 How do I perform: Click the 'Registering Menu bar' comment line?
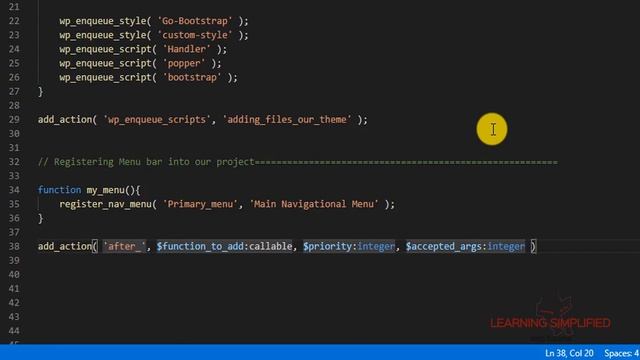[x=298, y=162]
